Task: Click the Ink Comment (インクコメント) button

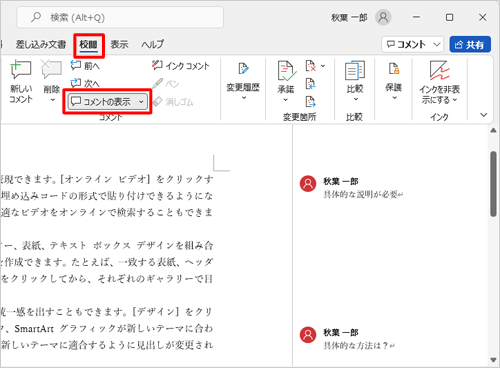Action: [181, 66]
